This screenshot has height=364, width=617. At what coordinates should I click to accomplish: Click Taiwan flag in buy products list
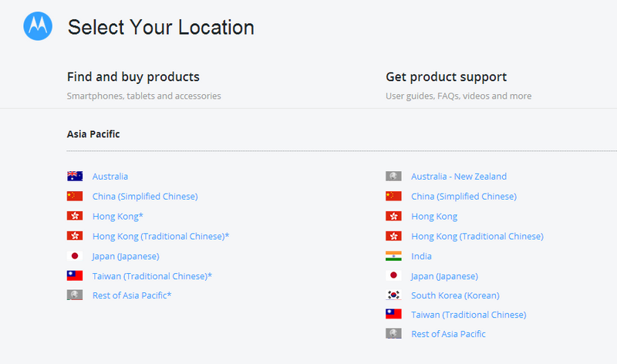coord(75,275)
